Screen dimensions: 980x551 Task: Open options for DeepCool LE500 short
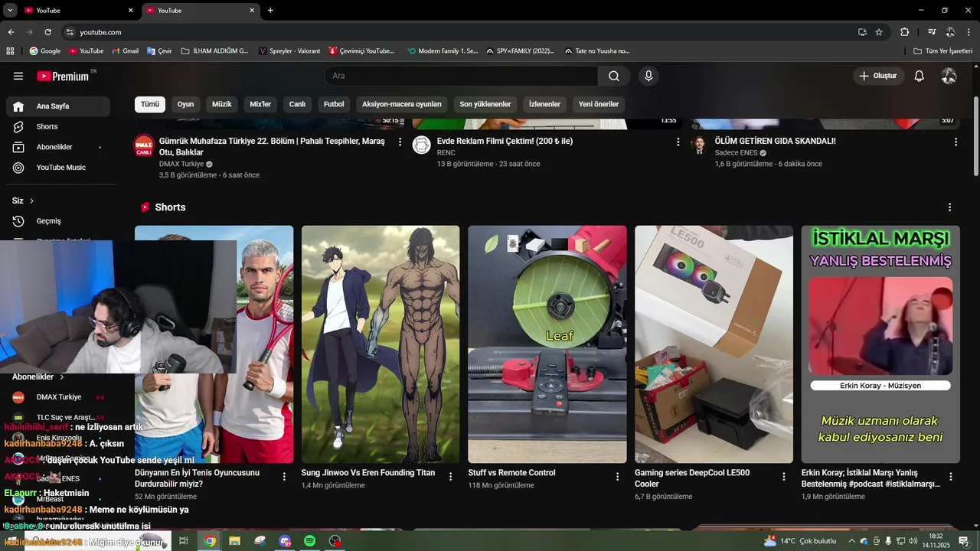tap(784, 476)
